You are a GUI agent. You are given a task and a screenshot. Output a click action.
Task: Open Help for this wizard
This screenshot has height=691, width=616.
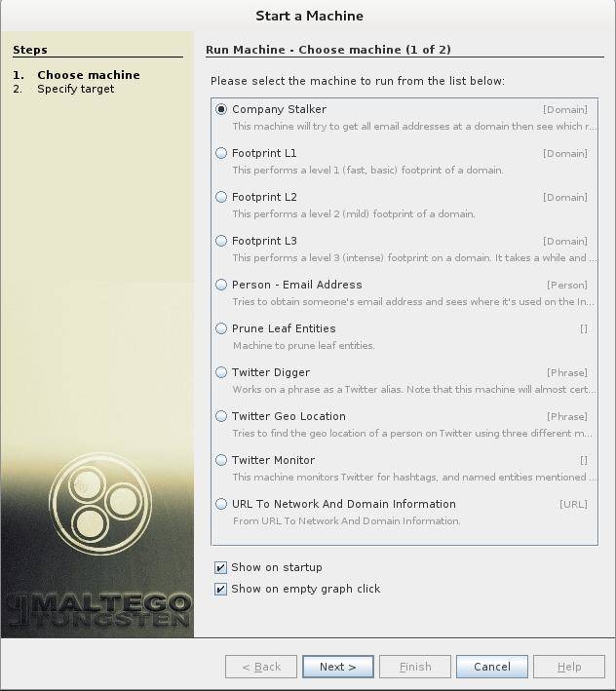tap(569, 667)
